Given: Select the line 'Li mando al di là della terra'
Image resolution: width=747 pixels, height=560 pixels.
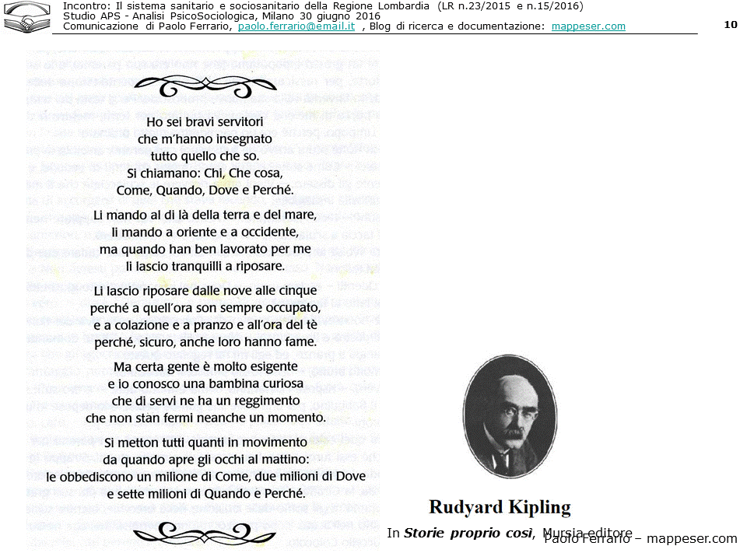Looking at the screenshot, I should tap(205, 215).
